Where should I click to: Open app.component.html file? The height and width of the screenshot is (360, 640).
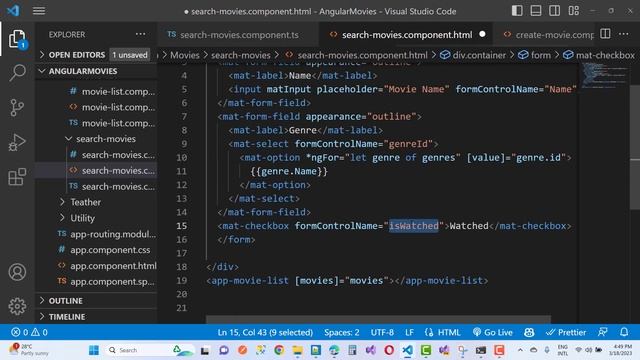point(113,266)
